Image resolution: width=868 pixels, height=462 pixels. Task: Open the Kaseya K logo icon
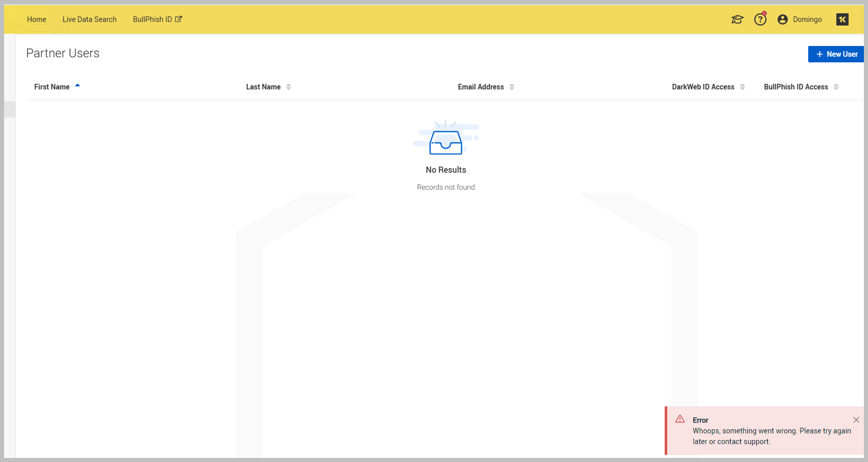(x=842, y=19)
